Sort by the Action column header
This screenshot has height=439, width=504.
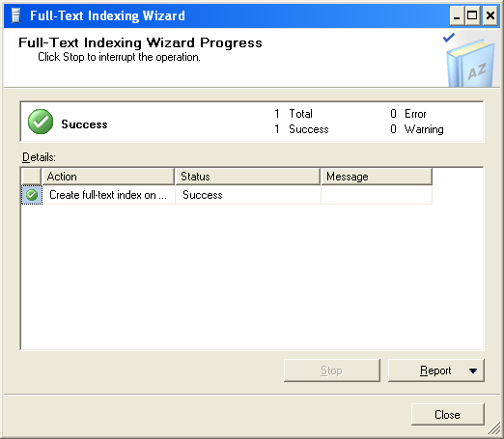(108, 177)
